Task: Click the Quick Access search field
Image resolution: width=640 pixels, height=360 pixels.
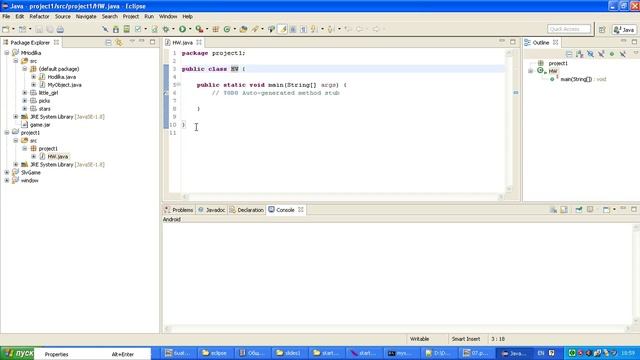Action: (x=569, y=29)
